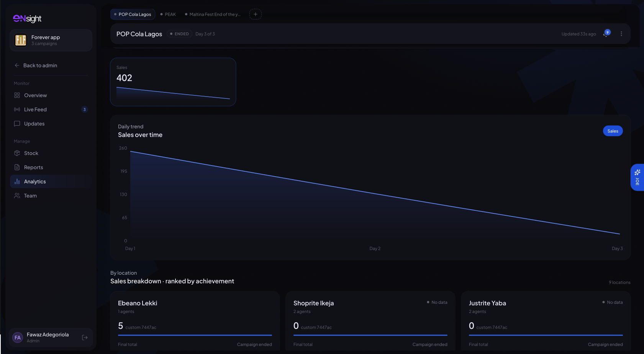Open the Forever app campaign switcher
Viewport: 644px width, 354px height.
click(x=51, y=40)
